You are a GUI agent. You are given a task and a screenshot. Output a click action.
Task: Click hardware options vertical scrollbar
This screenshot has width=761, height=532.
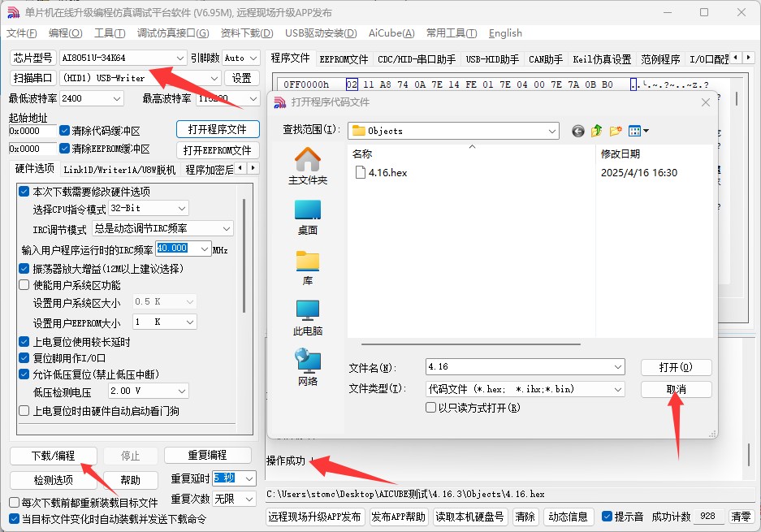244,255
